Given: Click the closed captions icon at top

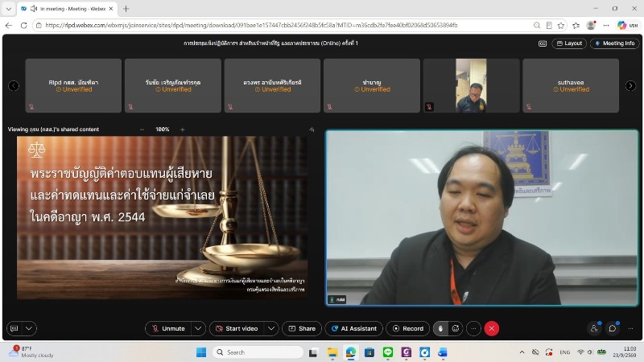Looking at the screenshot, I should click(543, 43).
